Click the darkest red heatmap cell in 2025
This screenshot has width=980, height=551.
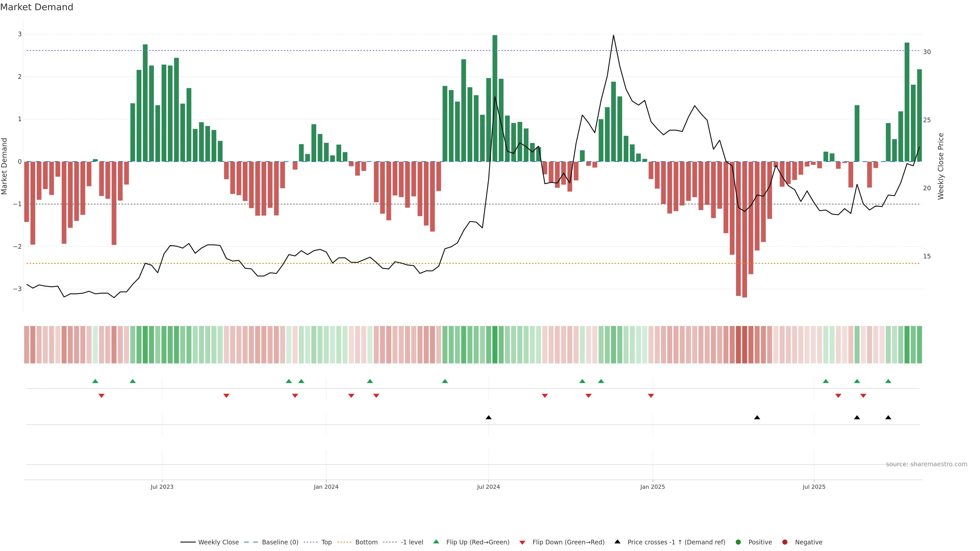[x=744, y=345]
